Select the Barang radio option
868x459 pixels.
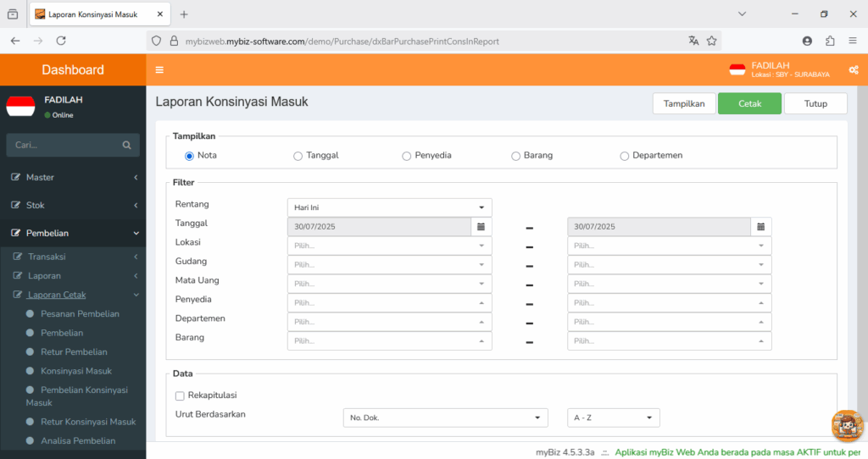515,156
